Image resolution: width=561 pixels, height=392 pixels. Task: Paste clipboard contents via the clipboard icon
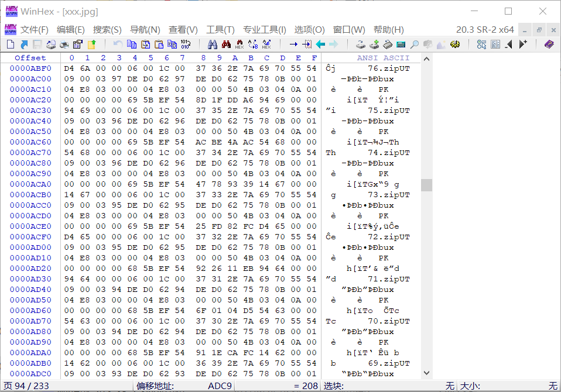[x=159, y=44]
